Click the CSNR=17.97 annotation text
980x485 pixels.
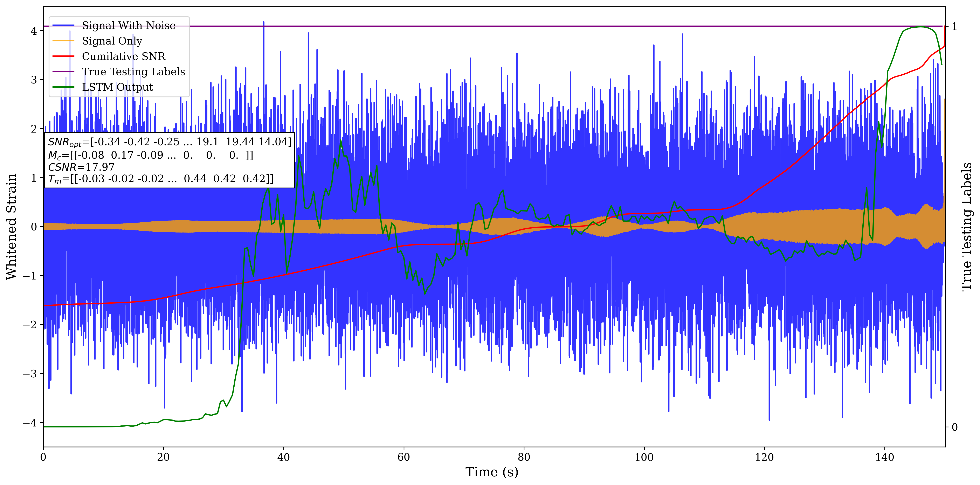coord(81,167)
